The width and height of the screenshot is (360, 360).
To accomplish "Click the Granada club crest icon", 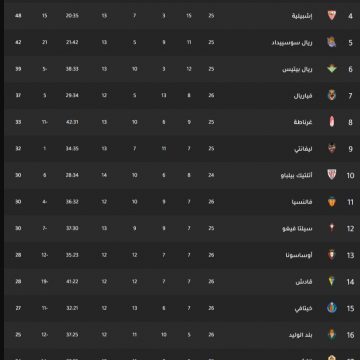I will (332, 122).
